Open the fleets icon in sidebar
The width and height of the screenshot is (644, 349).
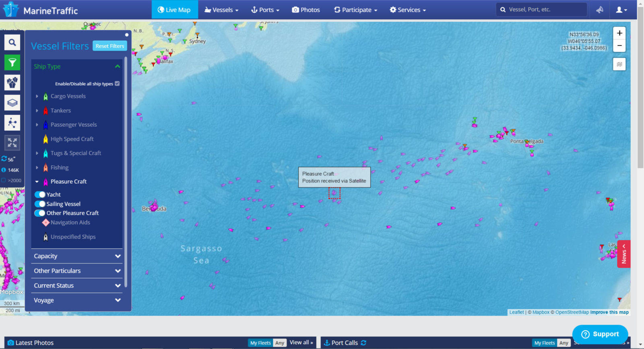point(12,82)
